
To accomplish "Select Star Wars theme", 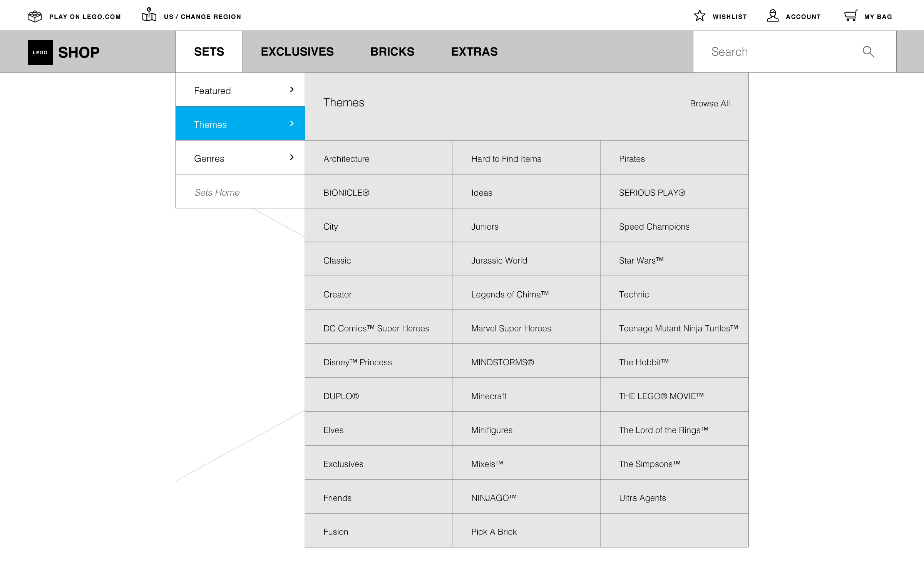I will point(641,260).
